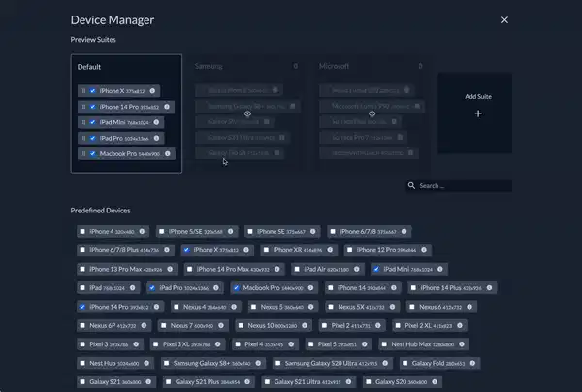Screen dimensions: 582x392
Task: Check the Samsung Galaxy S8+ predefined checkbox
Action: (x=166, y=363)
